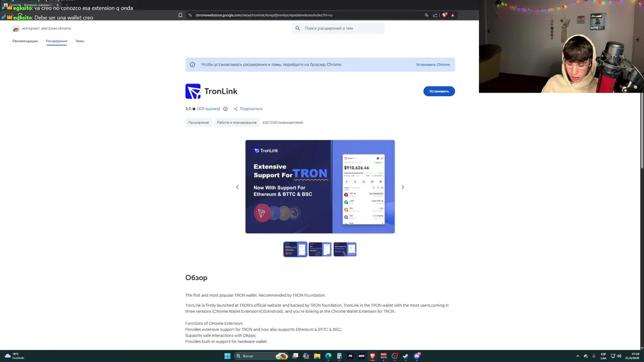This screenshot has height=362, width=644.
Task: Open the Windows Start menu
Action: 227,356
